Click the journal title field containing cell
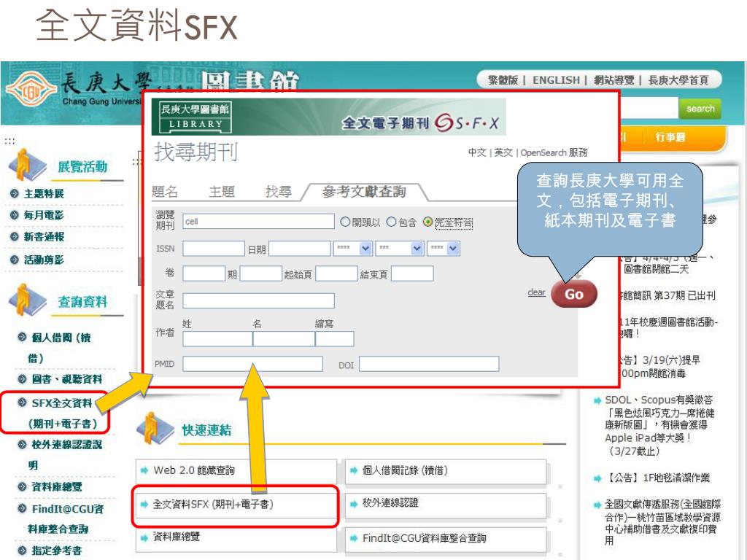747x560 pixels. tap(258, 222)
